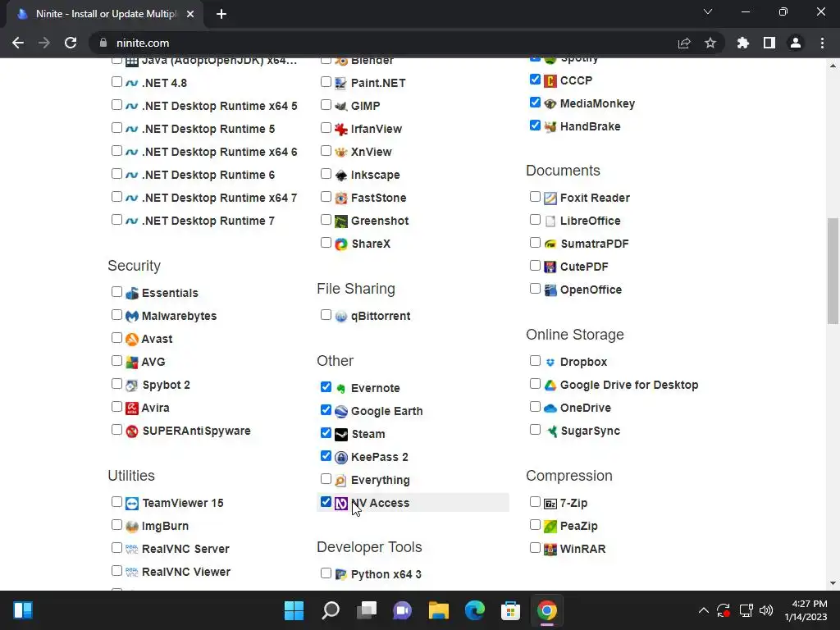Click the OneDrive cloud icon
Screen dimensions: 840x630
550,409
